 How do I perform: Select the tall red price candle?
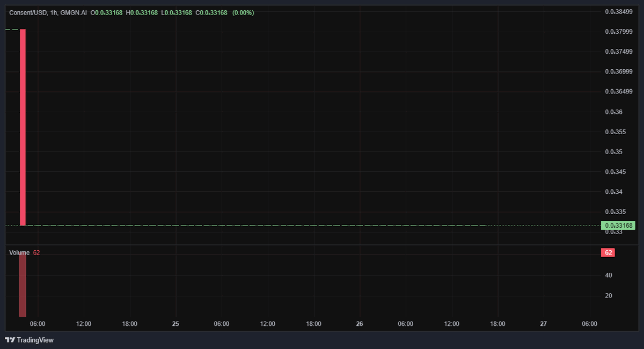23,127
